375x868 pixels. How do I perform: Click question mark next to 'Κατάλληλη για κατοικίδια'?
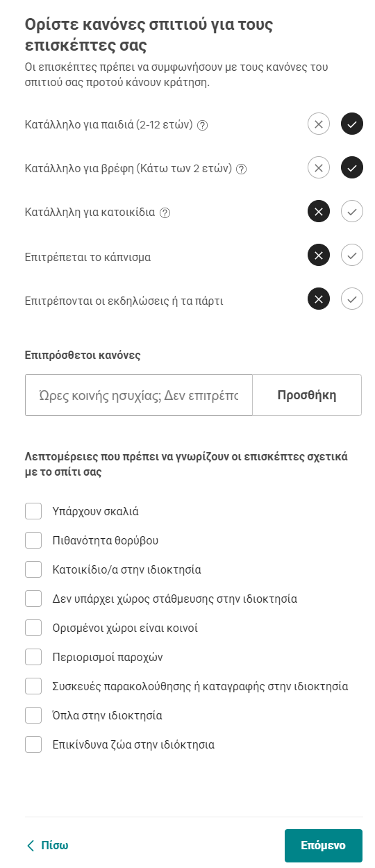165,212
